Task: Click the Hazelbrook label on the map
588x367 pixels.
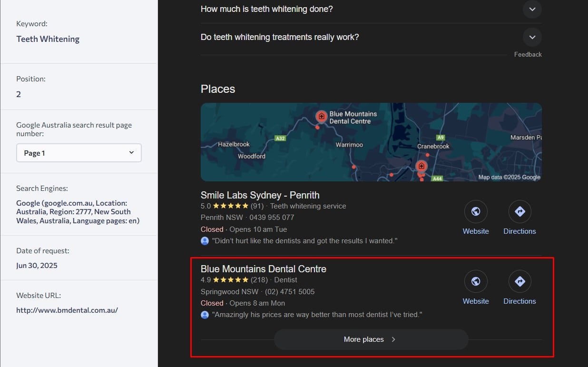Action: pos(234,144)
